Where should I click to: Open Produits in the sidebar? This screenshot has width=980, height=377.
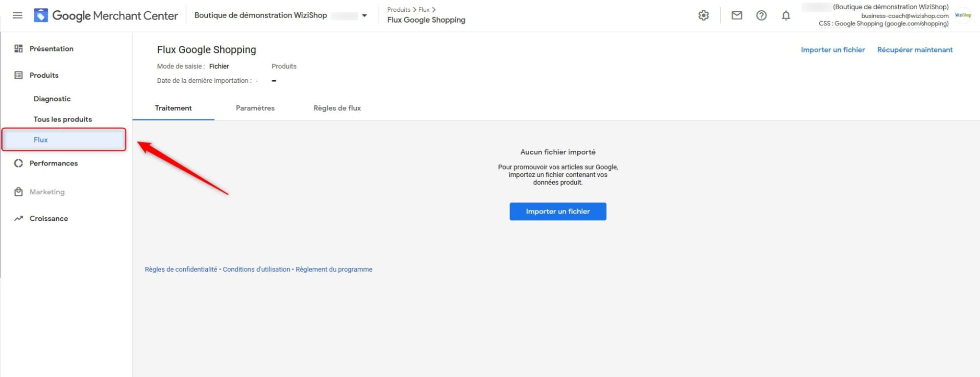coord(44,75)
